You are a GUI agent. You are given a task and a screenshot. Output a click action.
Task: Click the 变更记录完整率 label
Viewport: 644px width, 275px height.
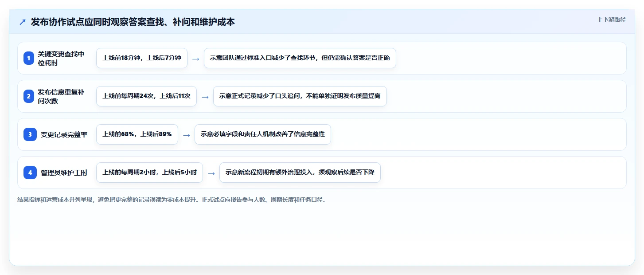tap(64, 134)
